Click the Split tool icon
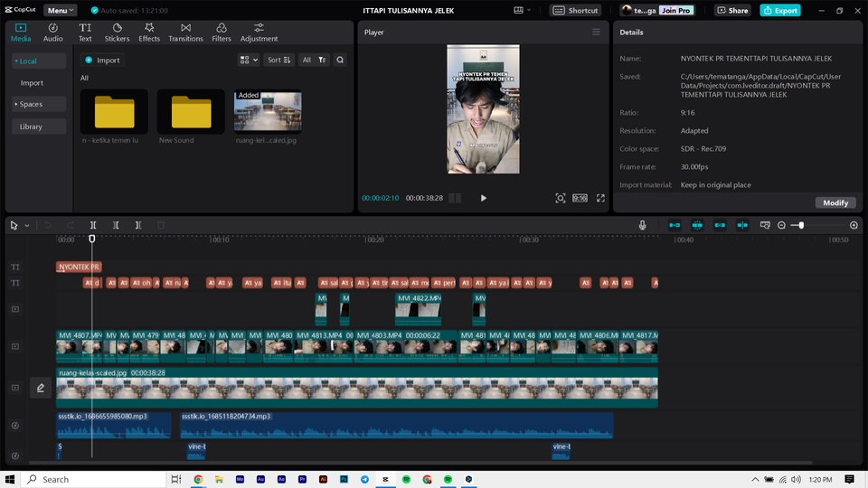868x488 pixels. [93, 225]
